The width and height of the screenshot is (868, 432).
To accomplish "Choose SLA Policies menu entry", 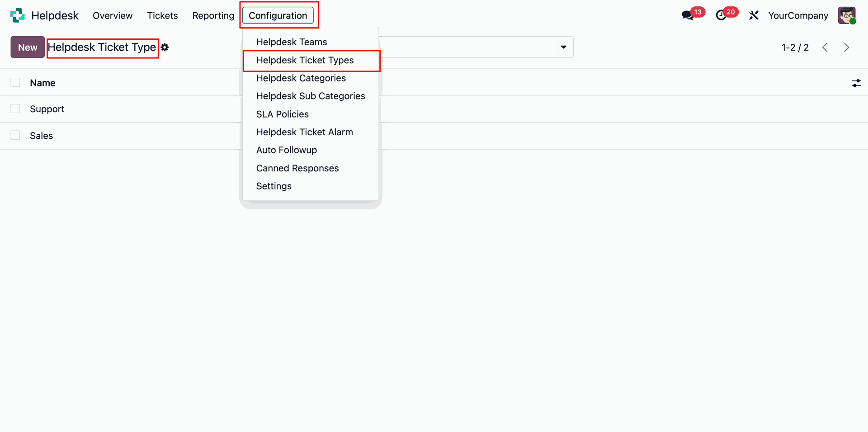I will tap(282, 114).
